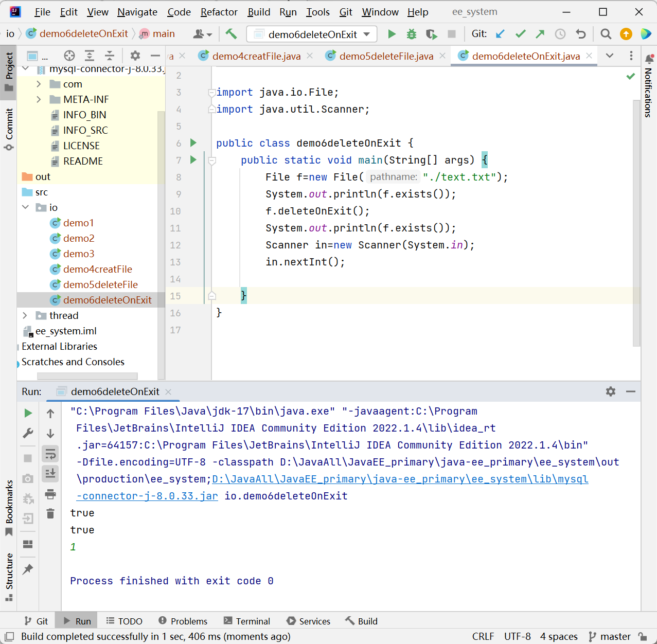Screen dimensions: 657x644
Task: Run demo6deleteOnExit with the green toolbar arrow
Action: coord(392,34)
